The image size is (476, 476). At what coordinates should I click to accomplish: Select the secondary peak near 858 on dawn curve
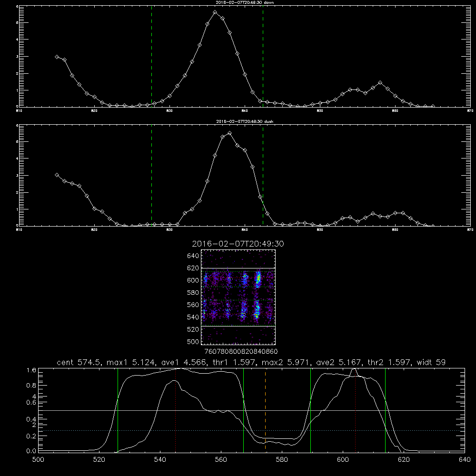[x=380, y=82]
